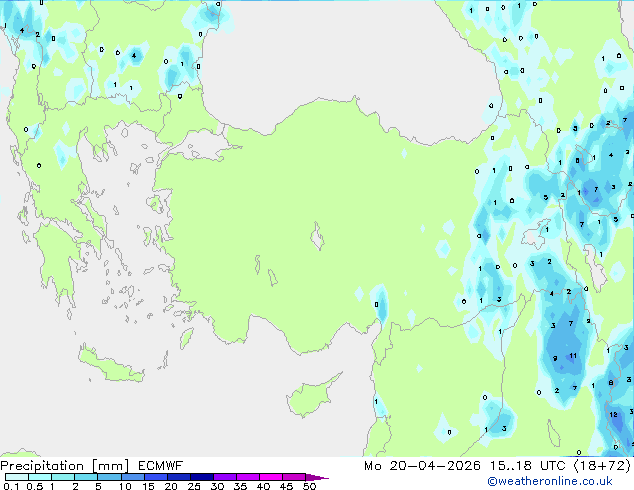Click the 0.5–1 mm legend color box
Screen dimensions: 634x490
[40, 477]
